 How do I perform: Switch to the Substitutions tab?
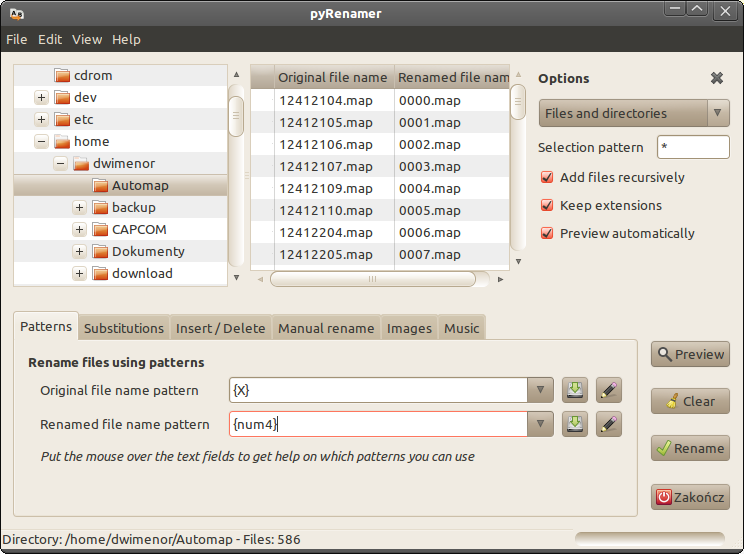pyautogui.click(x=124, y=328)
